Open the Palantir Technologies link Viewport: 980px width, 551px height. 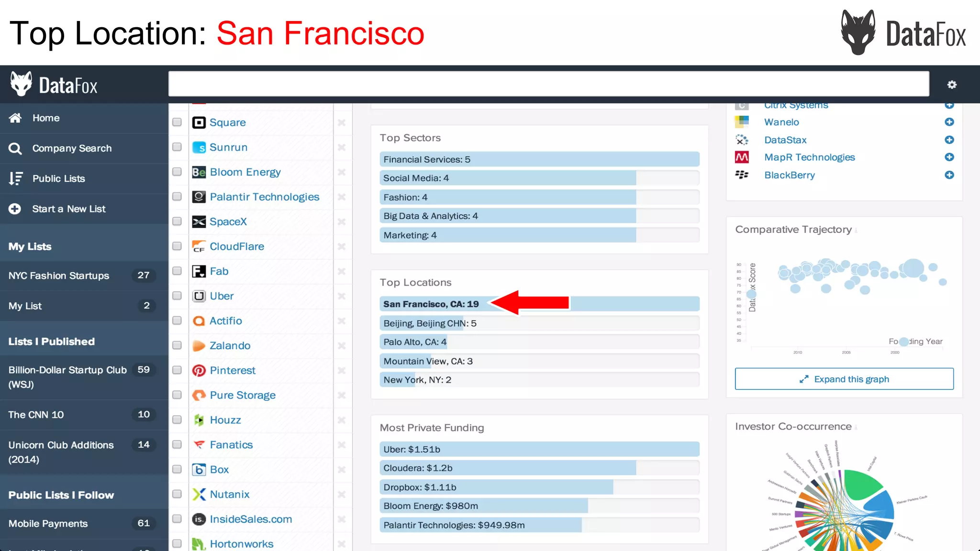[x=264, y=197]
